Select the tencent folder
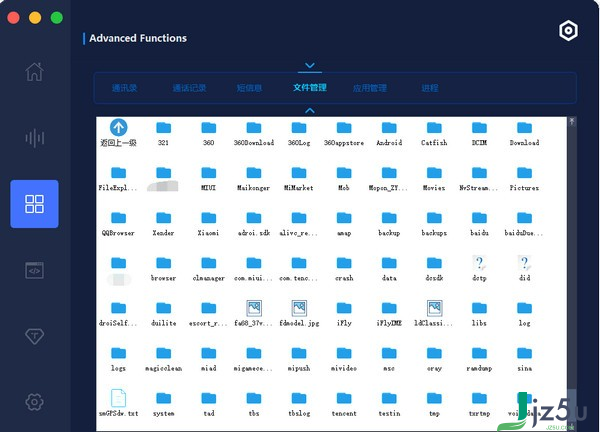This screenshot has height=432, width=600. [344, 404]
